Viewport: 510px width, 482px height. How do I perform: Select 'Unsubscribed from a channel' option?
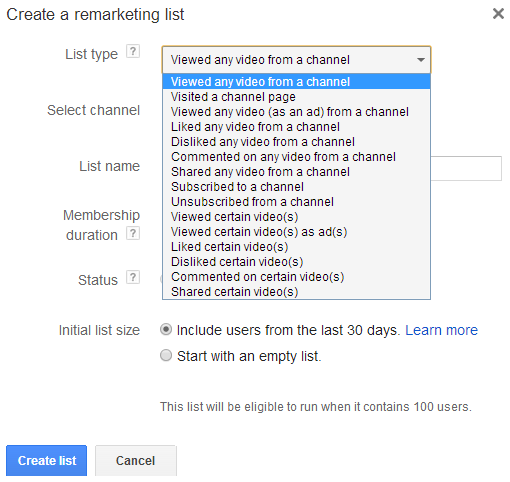point(296,202)
